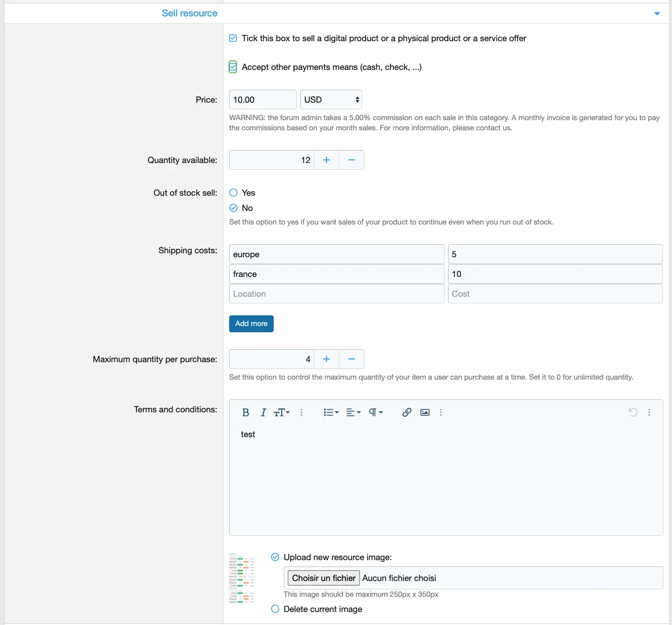The image size is (672, 625).
Task: Open editor's far-right more options menu
Action: (x=649, y=412)
